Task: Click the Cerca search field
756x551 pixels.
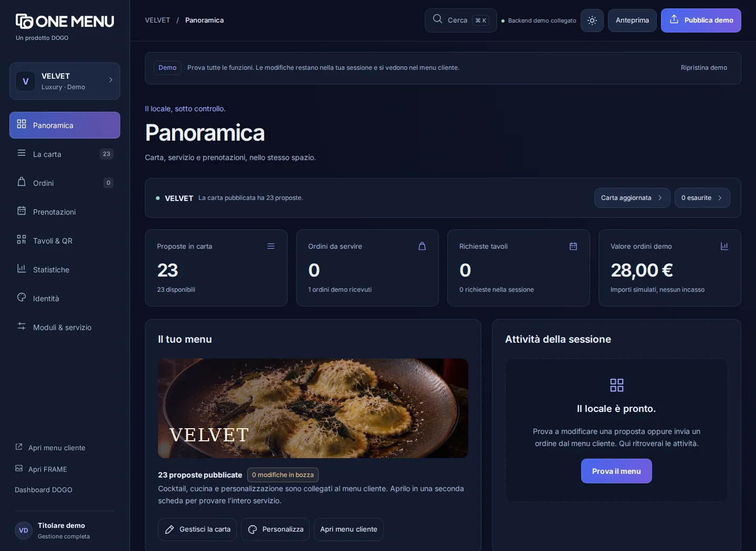Action: pyautogui.click(x=461, y=20)
